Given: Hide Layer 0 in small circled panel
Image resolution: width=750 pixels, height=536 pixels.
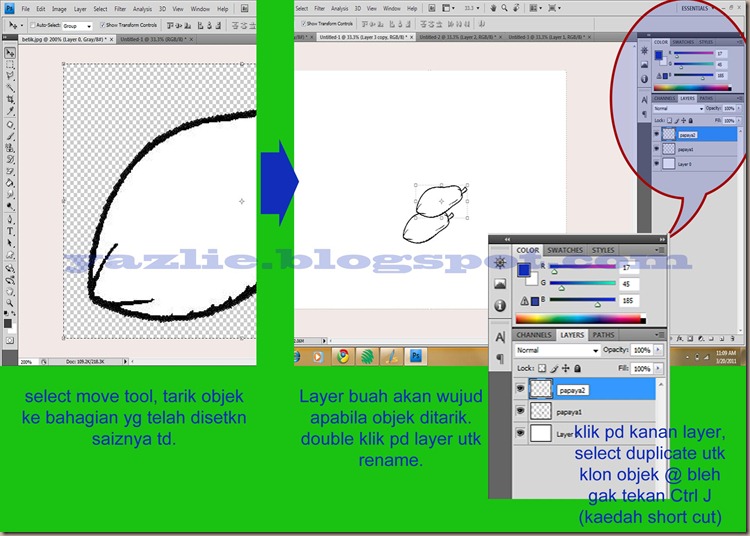Looking at the screenshot, I should click(x=656, y=164).
